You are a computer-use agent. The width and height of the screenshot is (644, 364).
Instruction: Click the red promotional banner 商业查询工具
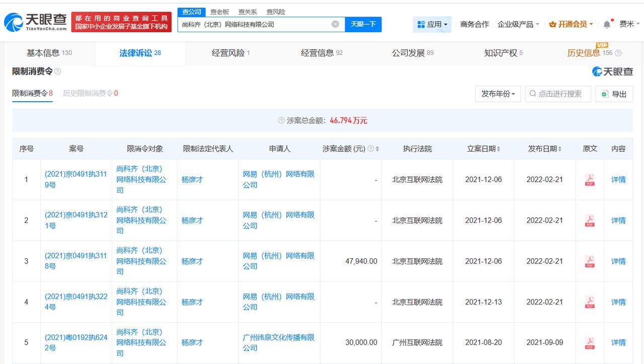(x=121, y=22)
